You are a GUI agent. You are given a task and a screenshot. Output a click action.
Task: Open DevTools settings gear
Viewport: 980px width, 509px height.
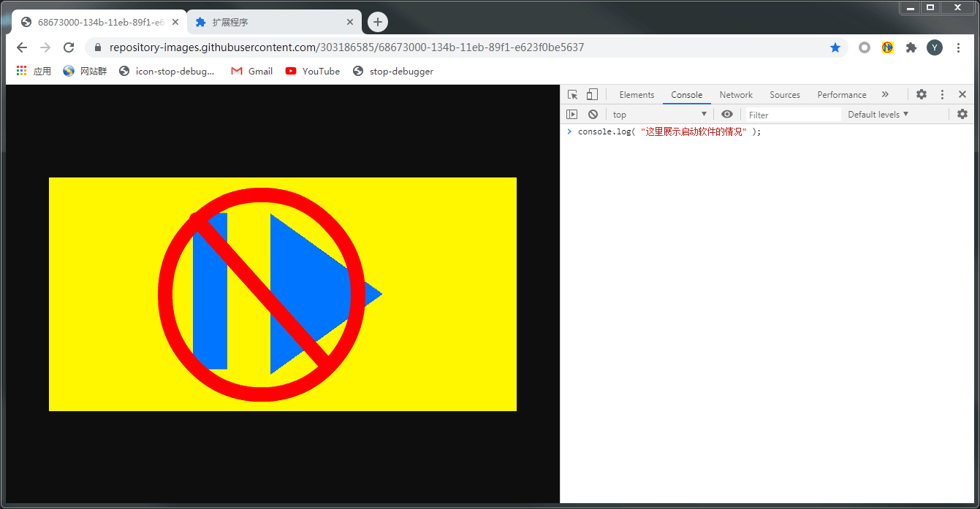point(922,94)
